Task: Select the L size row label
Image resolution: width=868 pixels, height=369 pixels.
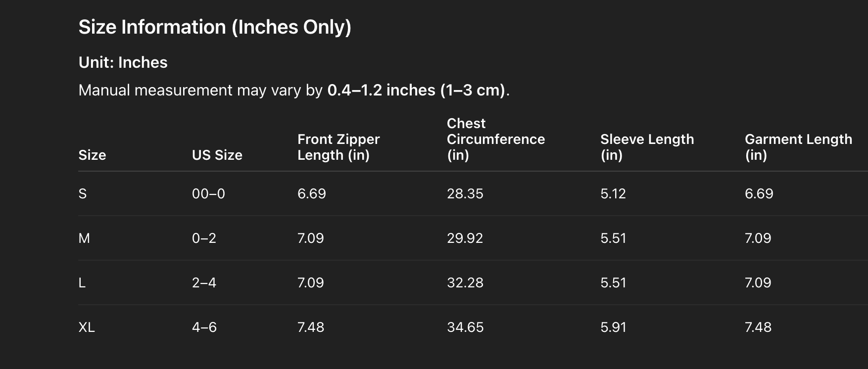Action: (82, 283)
